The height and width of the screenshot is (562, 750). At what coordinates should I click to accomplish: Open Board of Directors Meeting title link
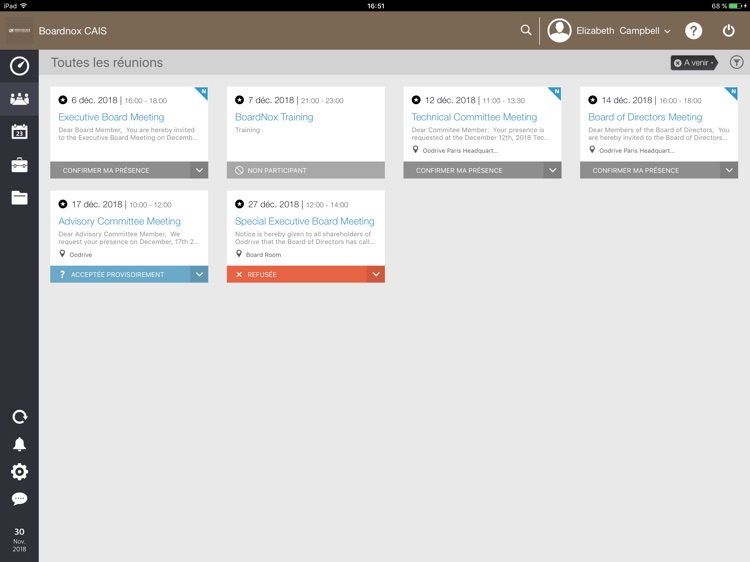coord(645,117)
